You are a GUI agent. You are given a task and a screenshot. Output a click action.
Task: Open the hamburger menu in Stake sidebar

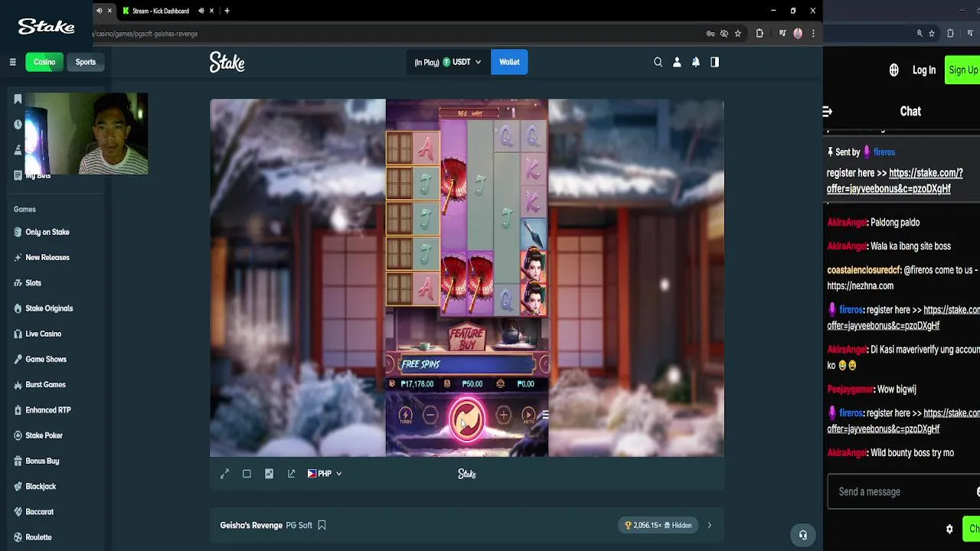point(12,62)
